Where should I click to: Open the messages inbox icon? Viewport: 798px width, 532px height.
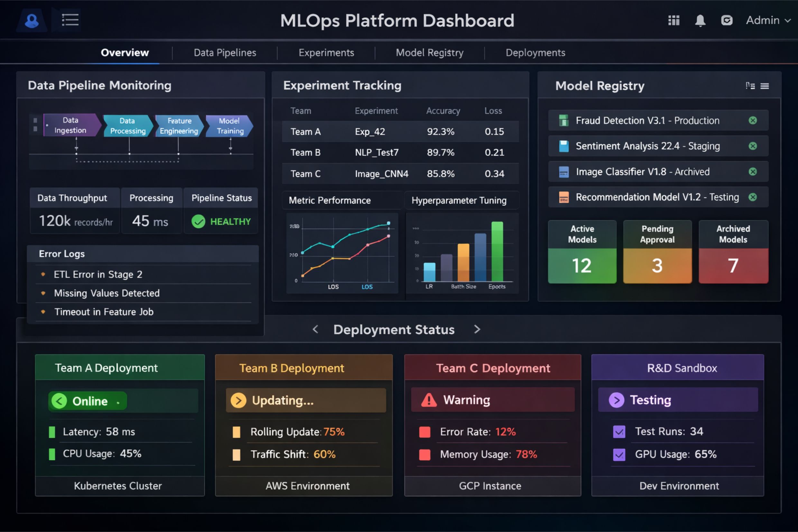726,20
